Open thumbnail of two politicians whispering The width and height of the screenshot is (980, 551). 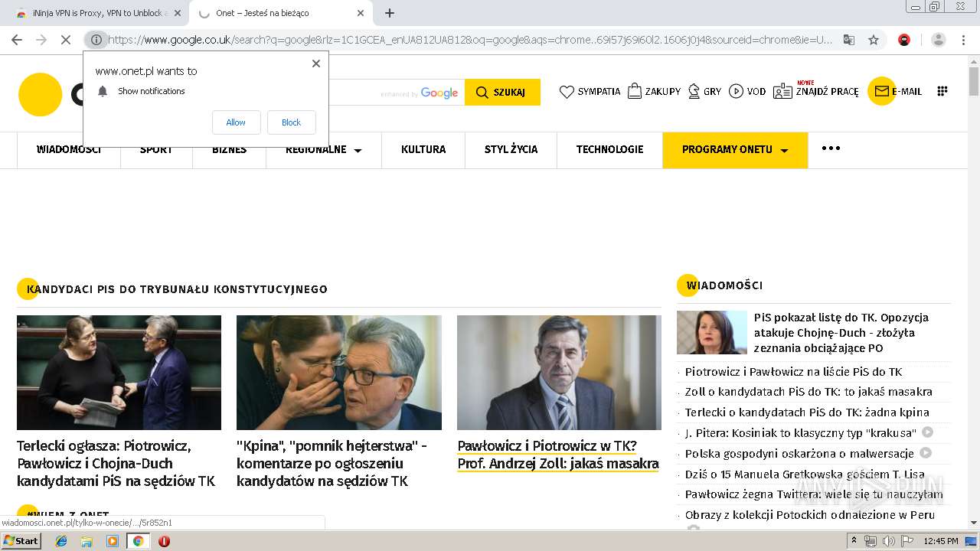pyautogui.click(x=339, y=373)
